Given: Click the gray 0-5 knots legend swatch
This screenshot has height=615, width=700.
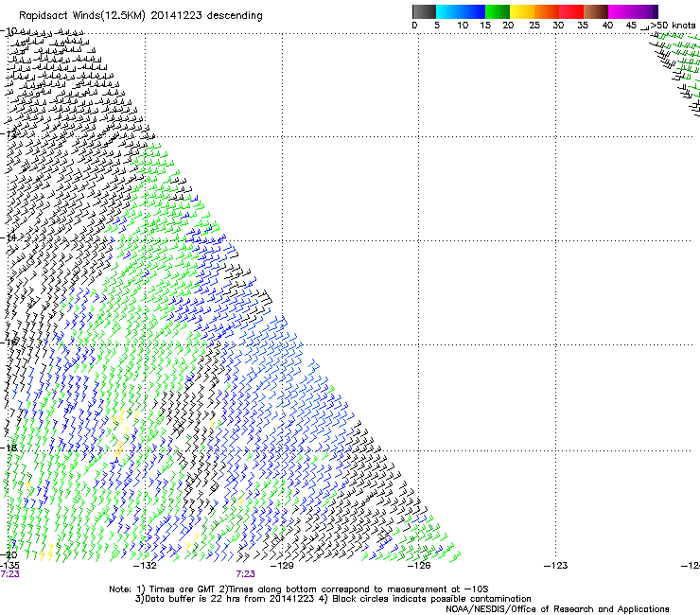Looking at the screenshot, I should tap(424, 11).
